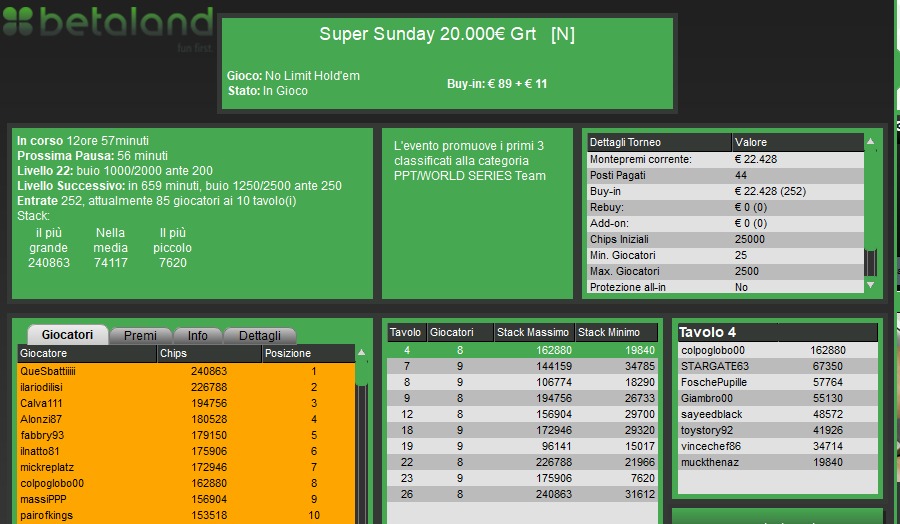
Task: Click the Dettagli Torneo scrollbar thumb
Action: (x=870, y=263)
